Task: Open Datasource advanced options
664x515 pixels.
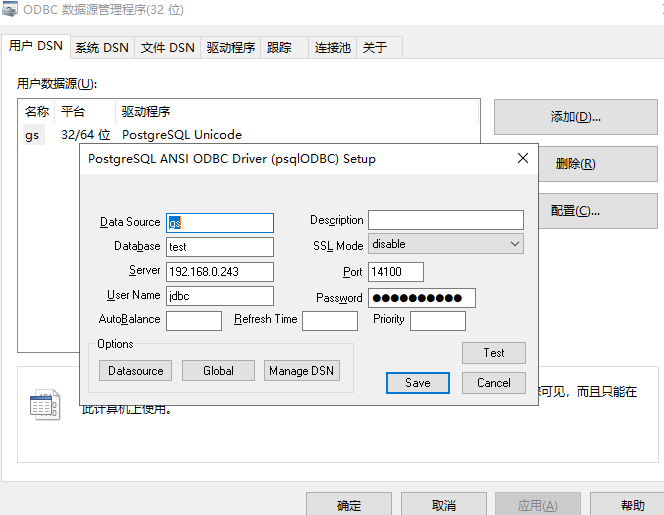Action: coord(136,371)
